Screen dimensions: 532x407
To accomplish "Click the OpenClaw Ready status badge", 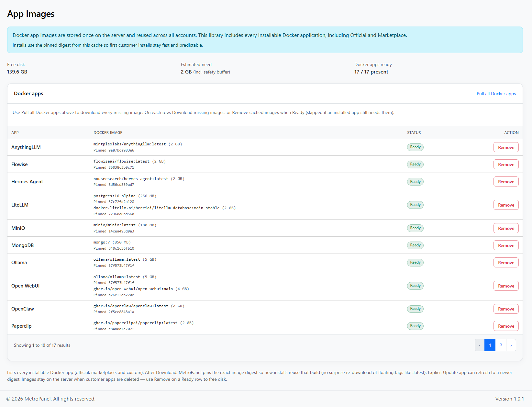I will (415, 309).
